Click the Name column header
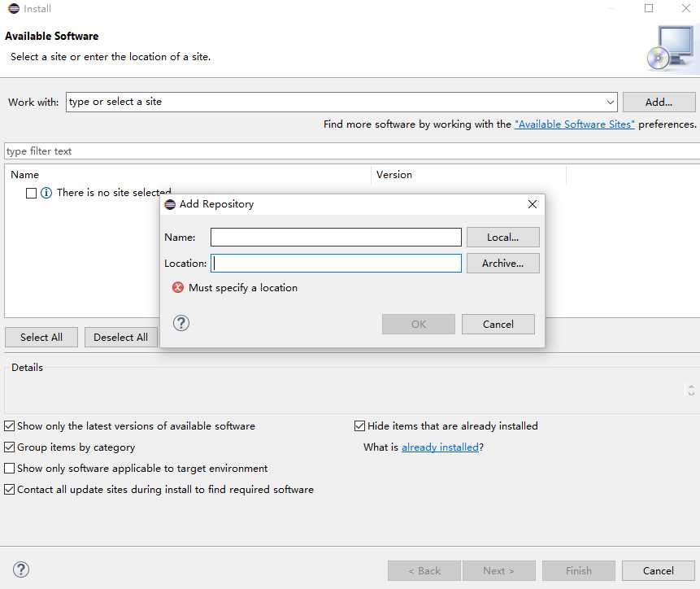The height and width of the screenshot is (589, 700). tap(188, 175)
